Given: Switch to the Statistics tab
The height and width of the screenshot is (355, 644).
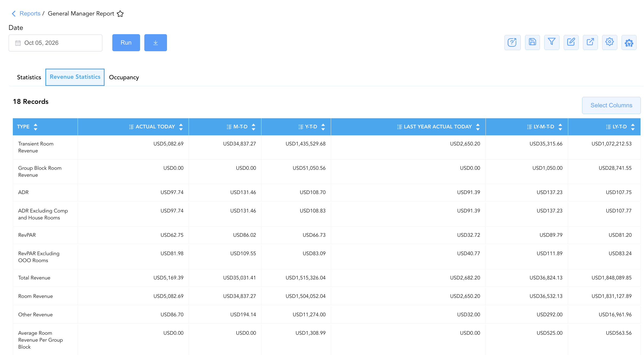Looking at the screenshot, I should [x=29, y=77].
